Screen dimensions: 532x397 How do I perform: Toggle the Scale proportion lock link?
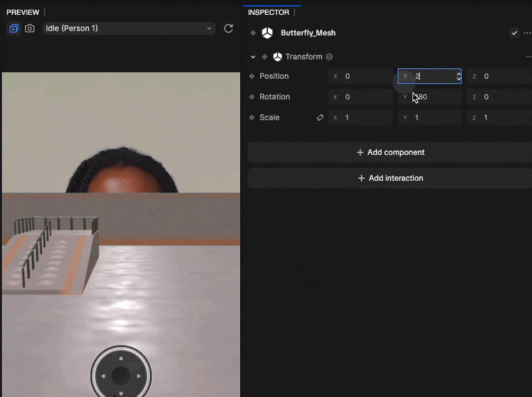point(320,117)
